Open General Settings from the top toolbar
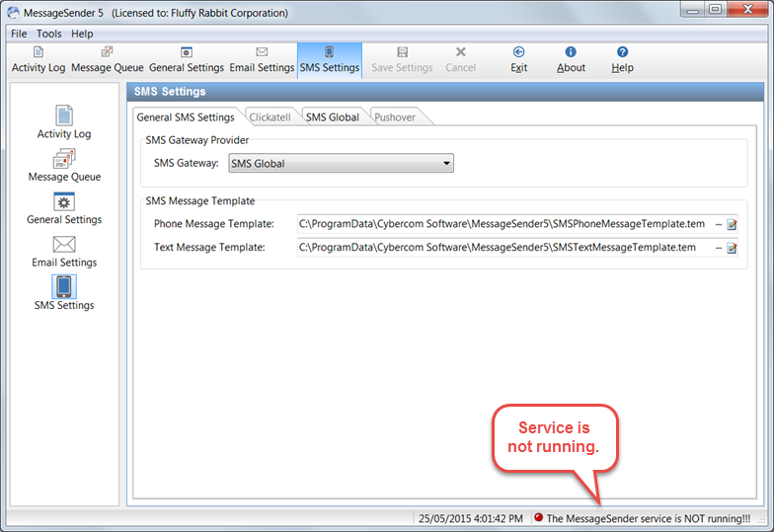 point(186,60)
